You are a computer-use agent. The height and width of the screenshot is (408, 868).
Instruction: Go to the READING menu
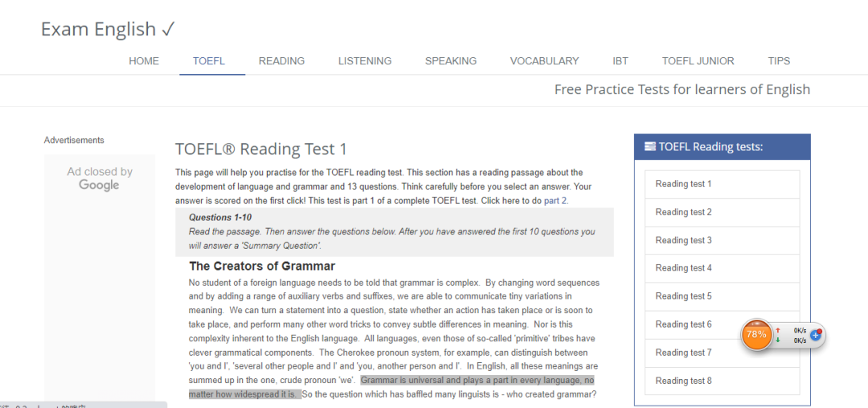tap(282, 61)
